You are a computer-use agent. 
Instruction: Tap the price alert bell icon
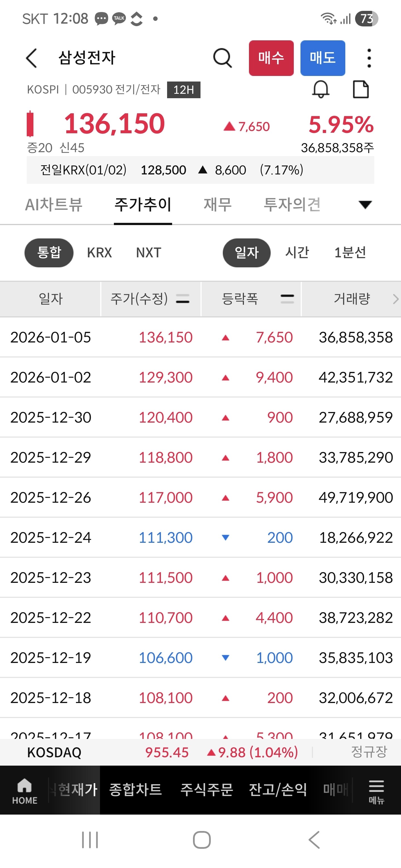click(321, 90)
